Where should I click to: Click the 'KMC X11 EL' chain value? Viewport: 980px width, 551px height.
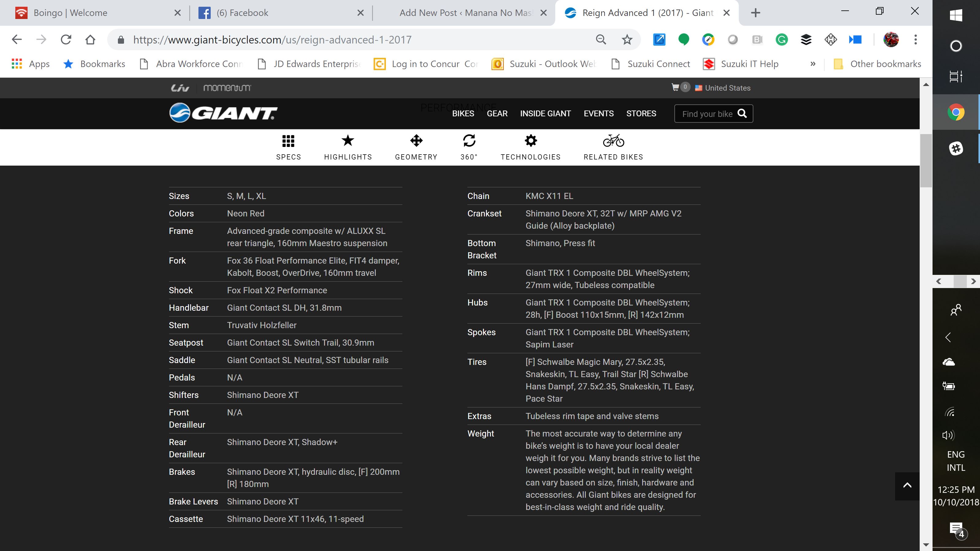[x=549, y=196]
